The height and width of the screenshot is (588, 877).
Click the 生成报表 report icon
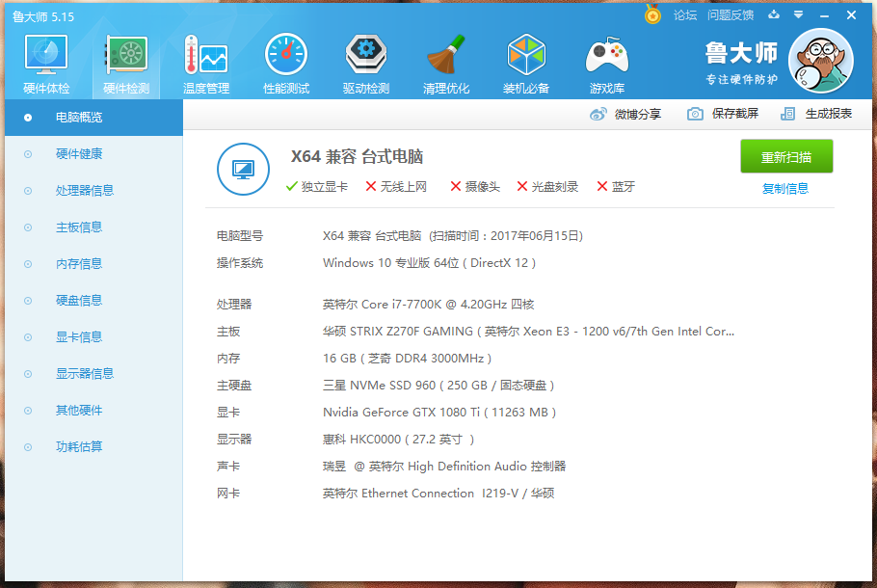(787, 114)
